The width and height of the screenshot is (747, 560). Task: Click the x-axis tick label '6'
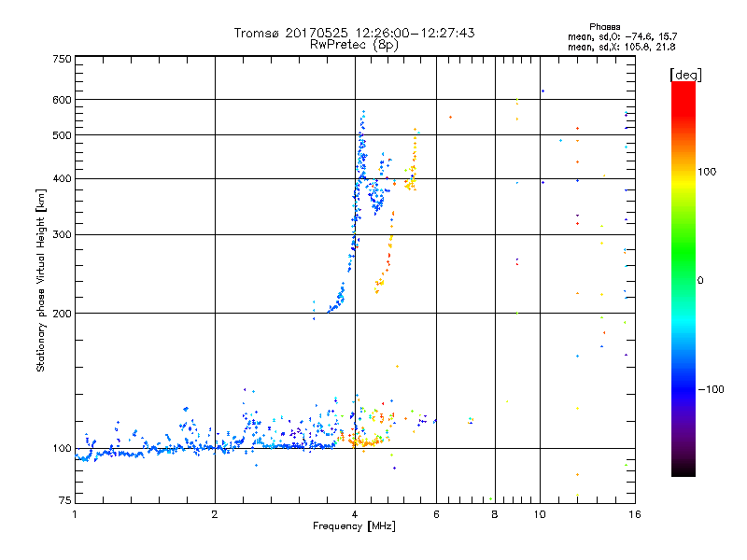(436, 514)
